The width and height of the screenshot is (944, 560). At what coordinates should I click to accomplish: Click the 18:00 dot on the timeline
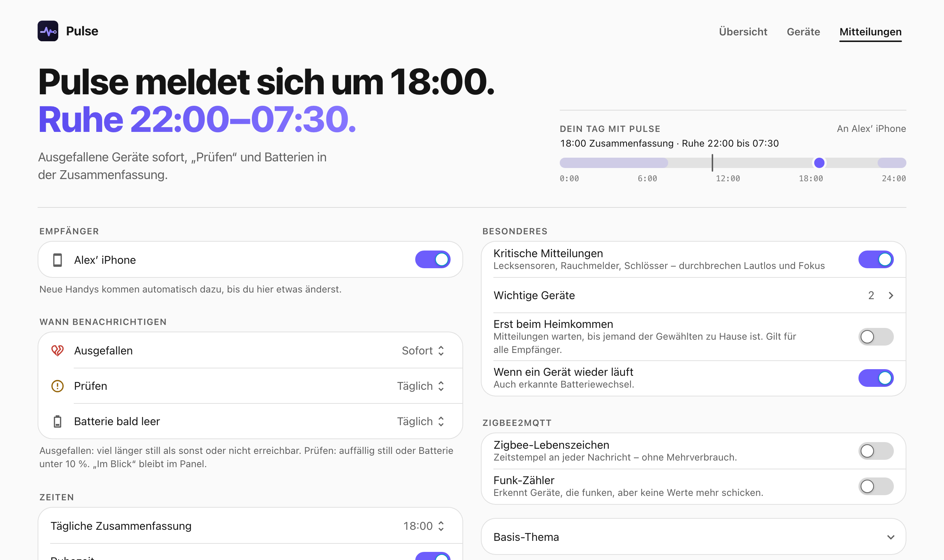819,163
